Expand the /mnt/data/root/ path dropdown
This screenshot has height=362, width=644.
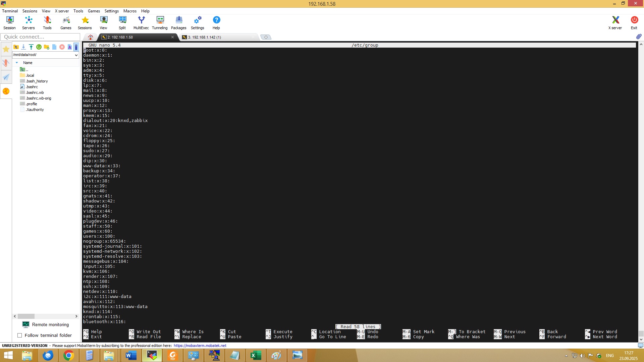[76, 55]
